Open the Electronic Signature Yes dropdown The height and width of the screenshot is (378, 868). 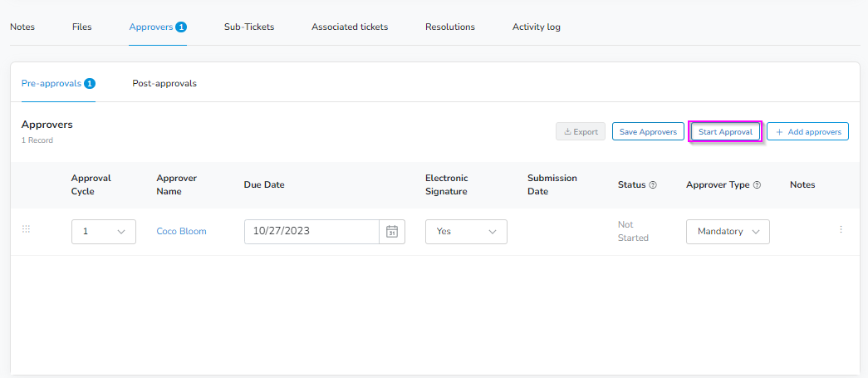466,231
